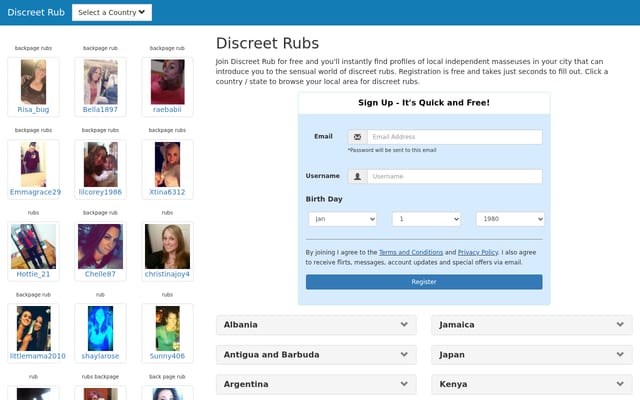
Task: Click the Xtina6312 username link
Action: (x=167, y=192)
